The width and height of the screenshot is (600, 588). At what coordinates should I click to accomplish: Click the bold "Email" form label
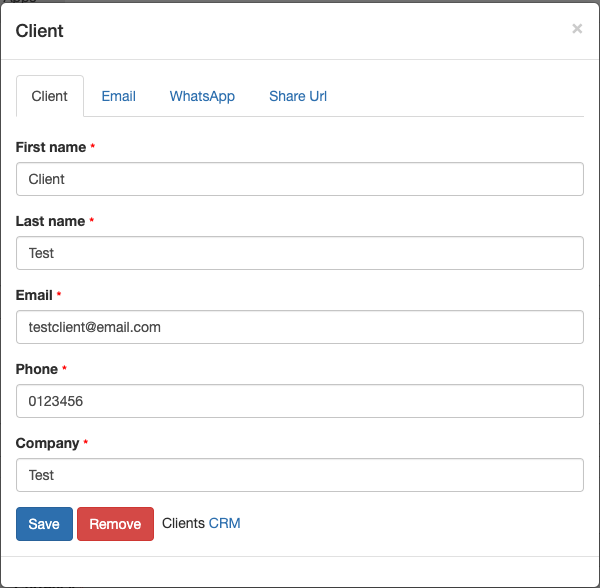34,295
